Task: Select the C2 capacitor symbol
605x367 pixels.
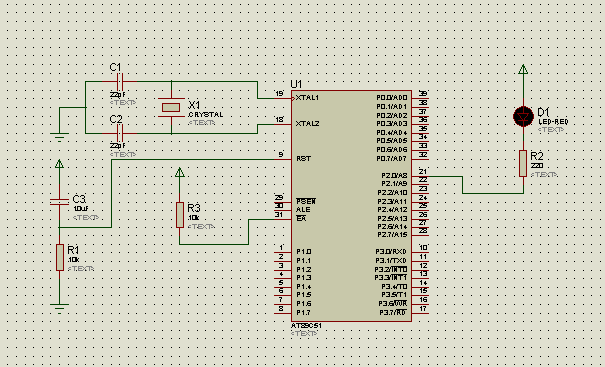Action: point(120,133)
